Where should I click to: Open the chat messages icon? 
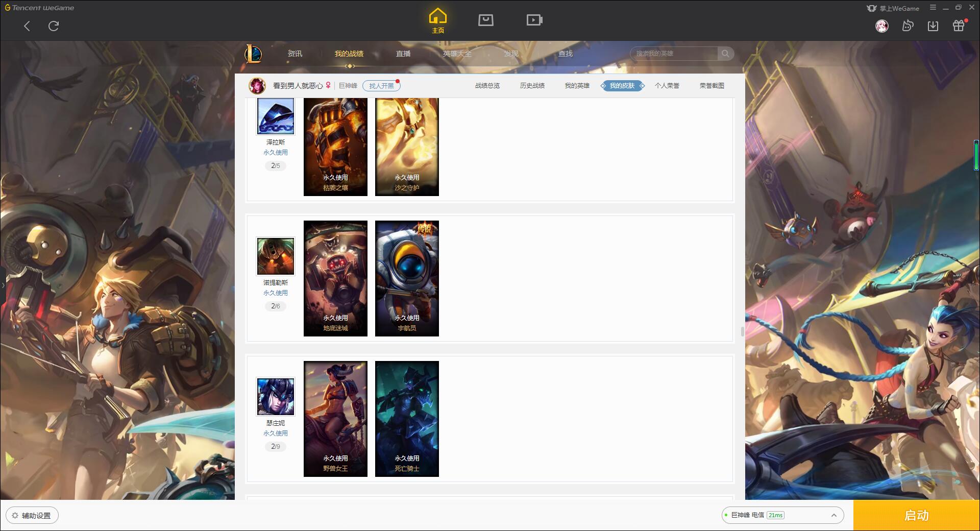tap(908, 26)
